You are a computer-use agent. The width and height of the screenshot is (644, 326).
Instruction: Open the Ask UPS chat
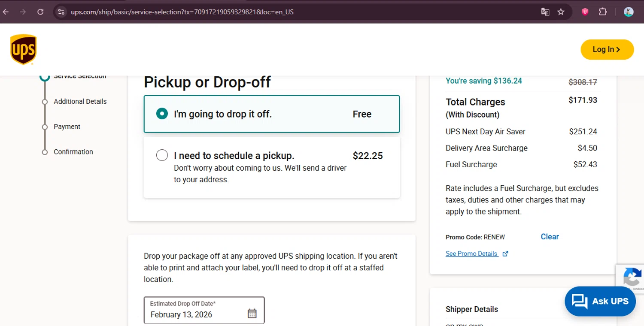tap(600, 301)
